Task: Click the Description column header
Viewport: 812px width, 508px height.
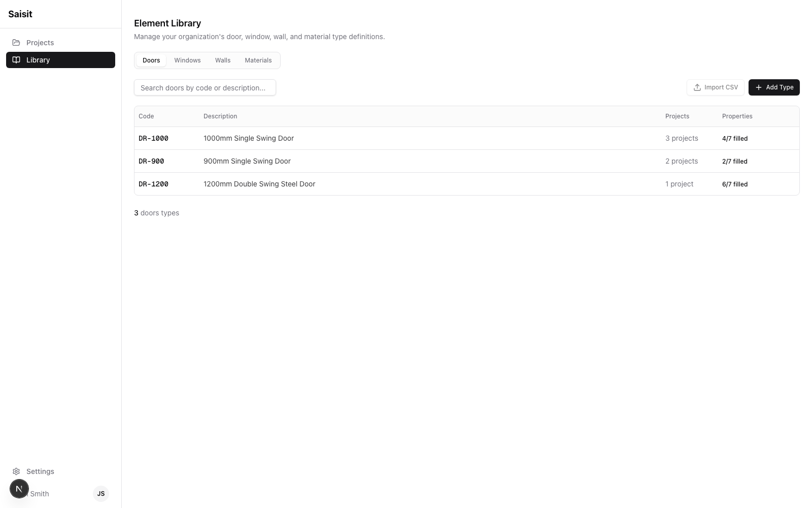Action: click(220, 116)
